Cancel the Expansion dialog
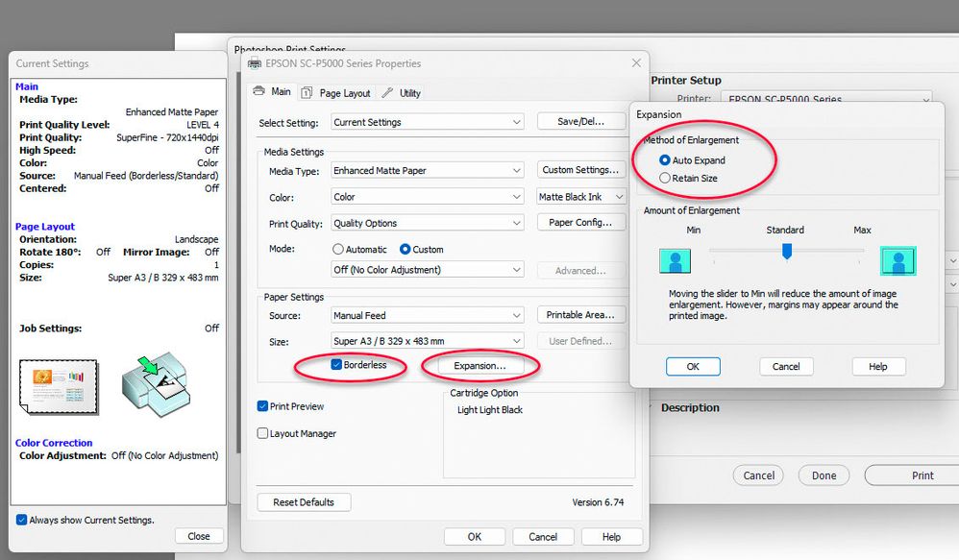The image size is (959, 560). (786, 366)
